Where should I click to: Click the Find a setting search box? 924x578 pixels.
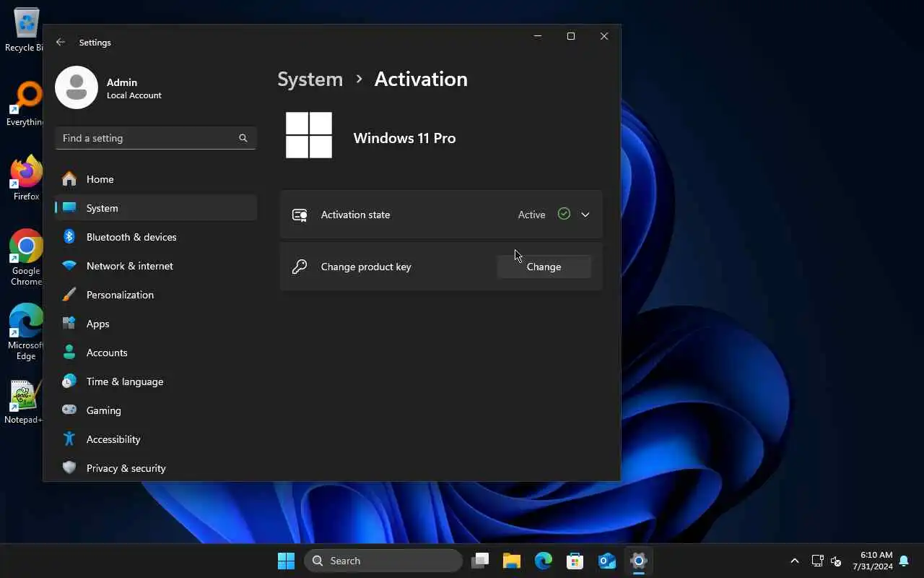click(156, 138)
